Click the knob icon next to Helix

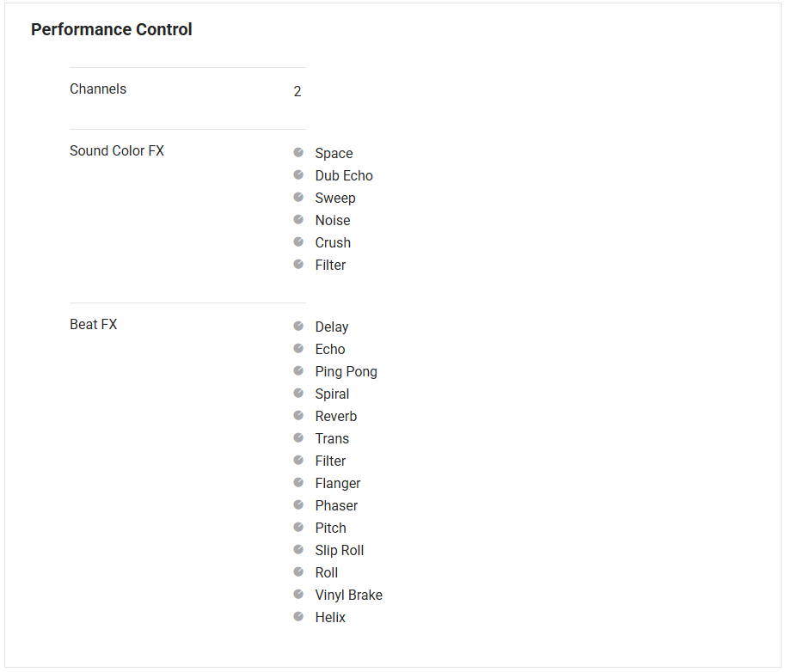298,616
